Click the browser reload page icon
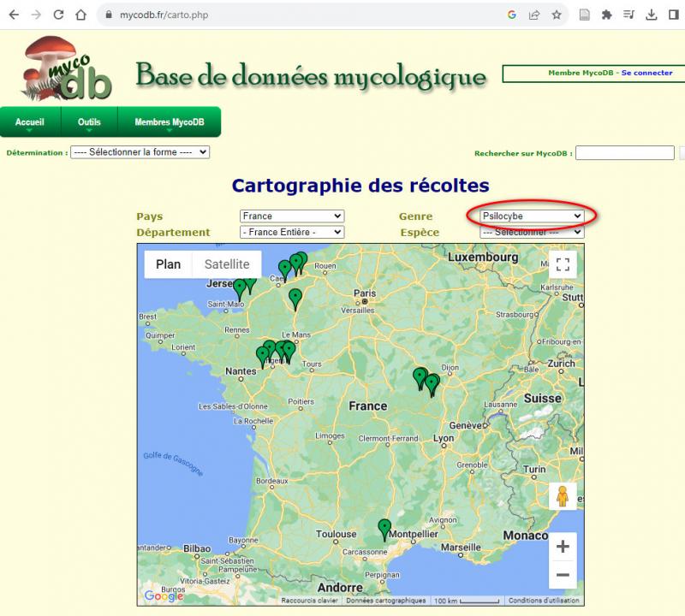Viewport: 685px width, 616px height. coord(58,15)
